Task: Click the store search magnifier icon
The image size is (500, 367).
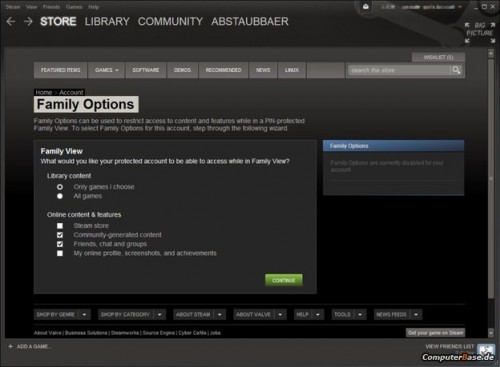Action: pyautogui.click(x=456, y=70)
